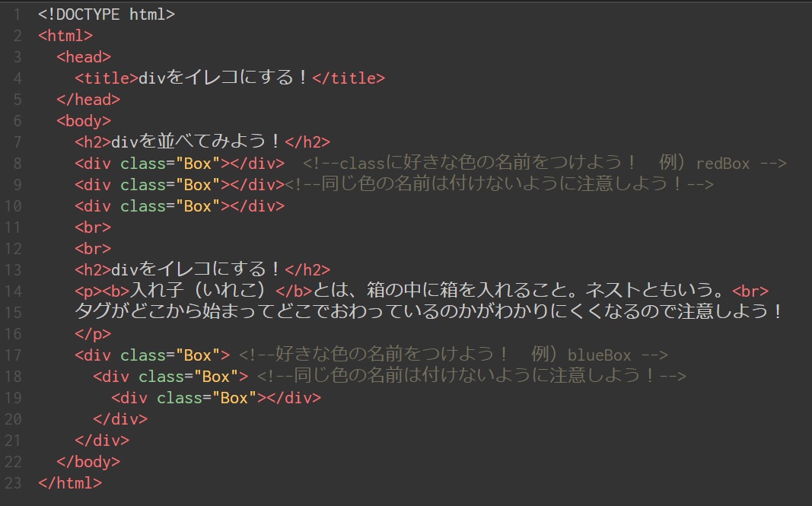Viewport: 812px width, 506px height.
Task: Click the opening html tag on line 2
Action: click(x=65, y=35)
